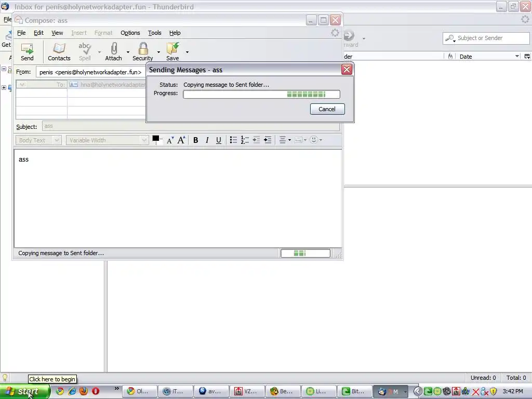
Task: Open the Attach dropdown arrow
Action: [x=128, y=52]
